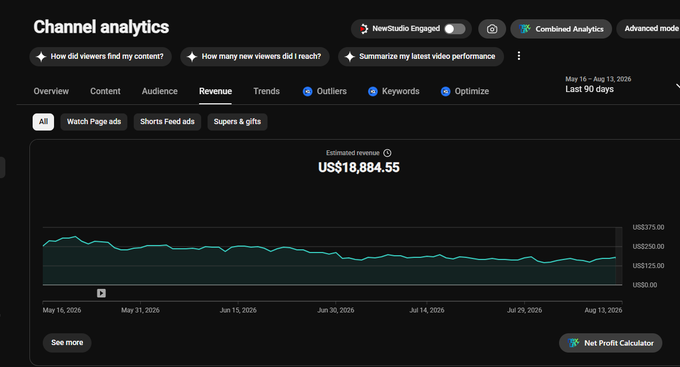Click the Jul 14, 2026 axis date

(427, 310)
